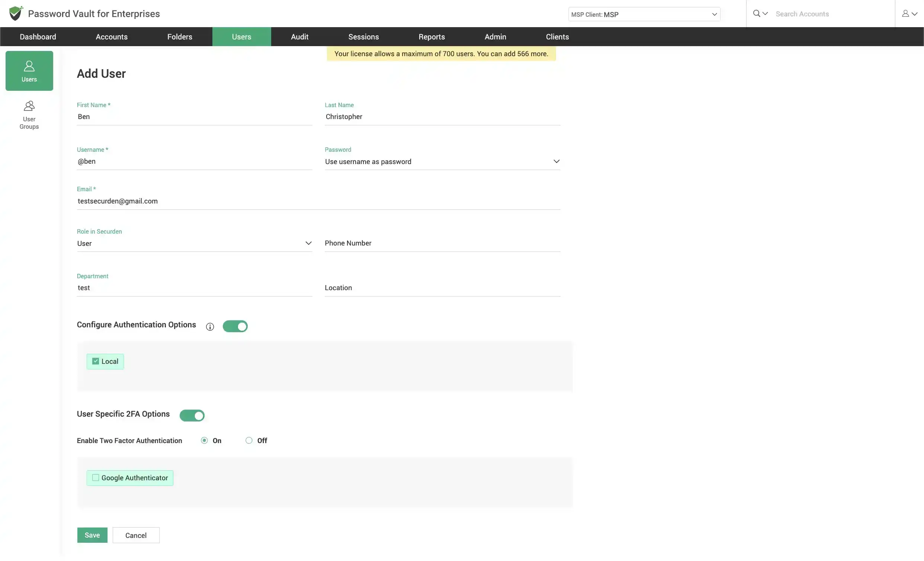Focus the Phone Number field
Viewport: 924px width, 561px height.
443,243
